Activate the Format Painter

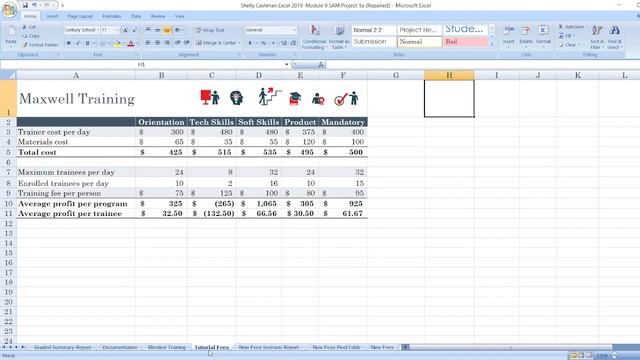pos(40,44)
